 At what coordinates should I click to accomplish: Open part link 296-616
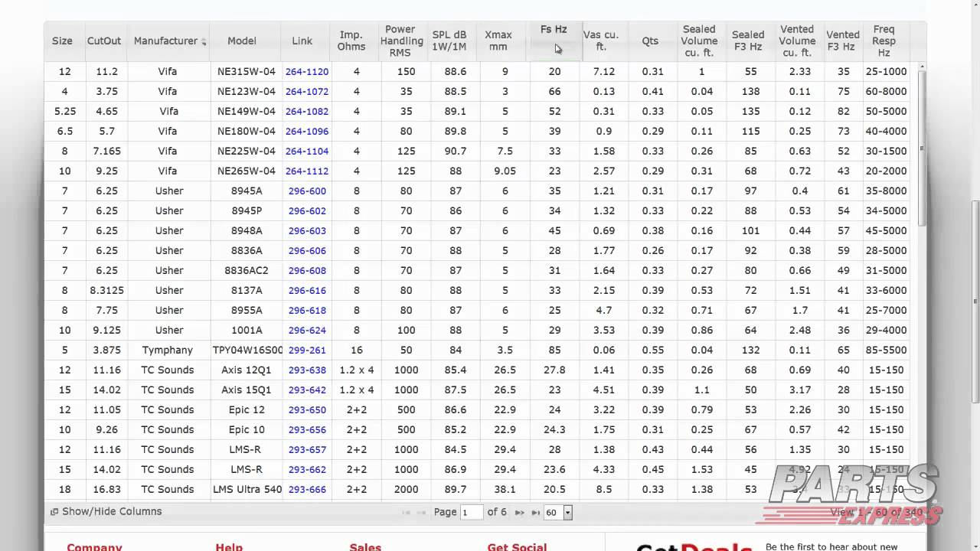[x=307, y=290]
